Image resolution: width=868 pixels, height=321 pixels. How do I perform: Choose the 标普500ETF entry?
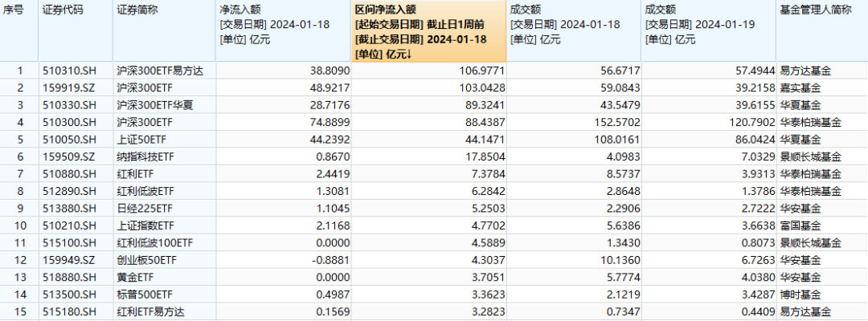click(145, 294)
